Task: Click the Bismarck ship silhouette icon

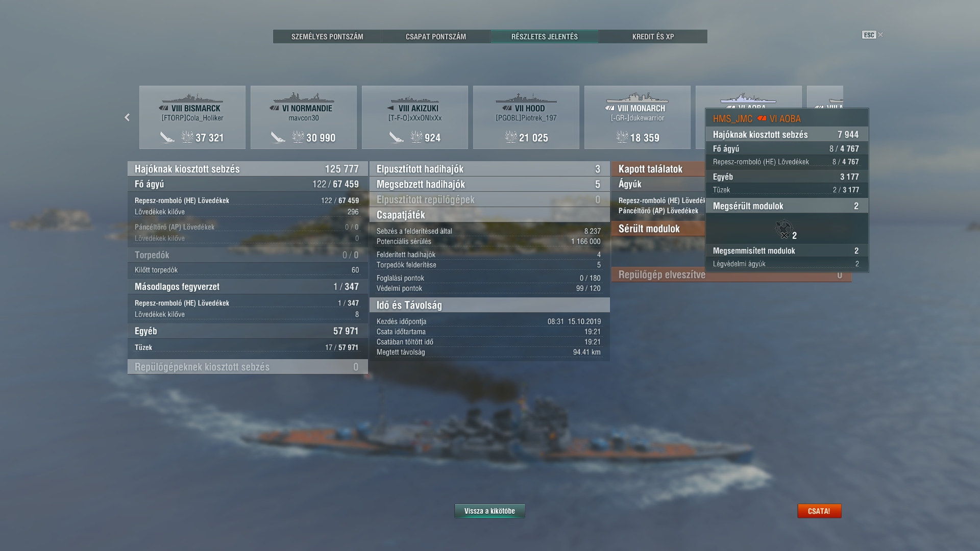Action: pyautogui.click(x=192, y=98)
